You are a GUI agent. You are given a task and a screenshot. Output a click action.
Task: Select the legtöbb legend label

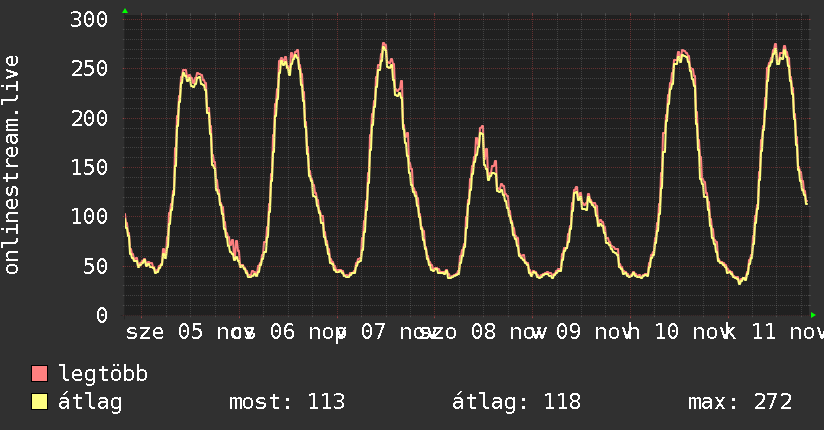pos(104,374)
